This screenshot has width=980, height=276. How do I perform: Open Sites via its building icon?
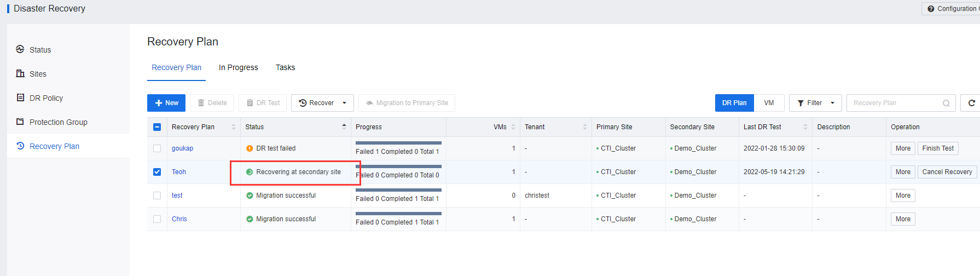click(20, 73)
